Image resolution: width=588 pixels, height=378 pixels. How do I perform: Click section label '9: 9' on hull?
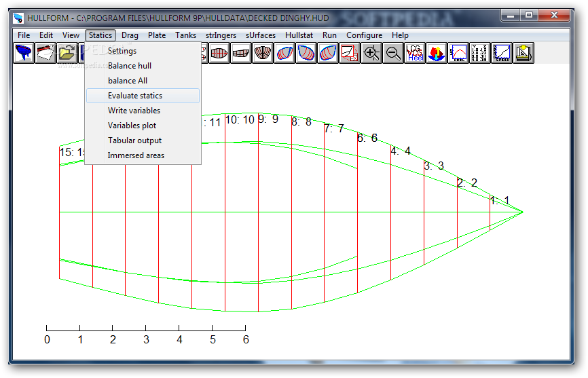(x=268, y=119)
